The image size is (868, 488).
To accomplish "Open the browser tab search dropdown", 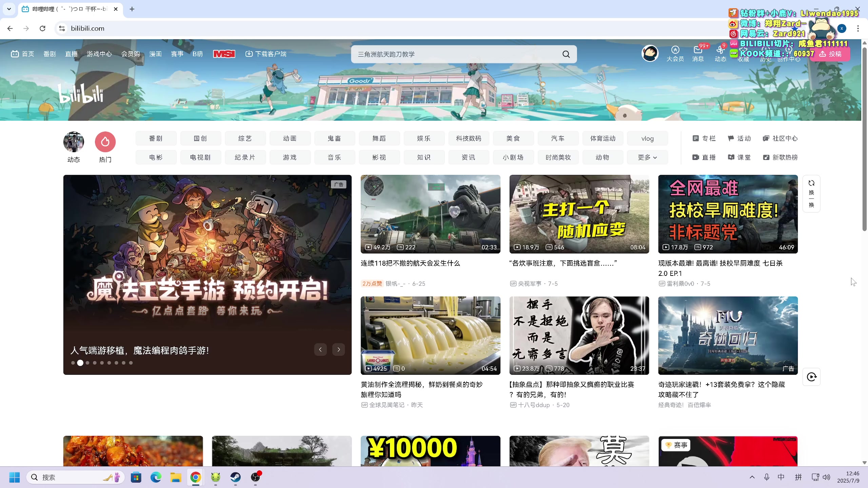I will tap(9, 9).
